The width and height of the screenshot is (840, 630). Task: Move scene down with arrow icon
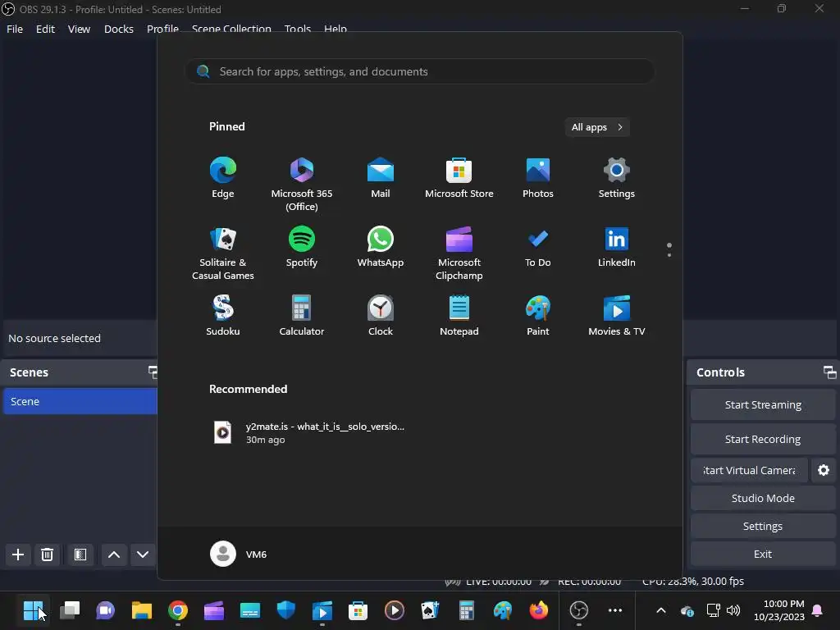pos(143,555)
